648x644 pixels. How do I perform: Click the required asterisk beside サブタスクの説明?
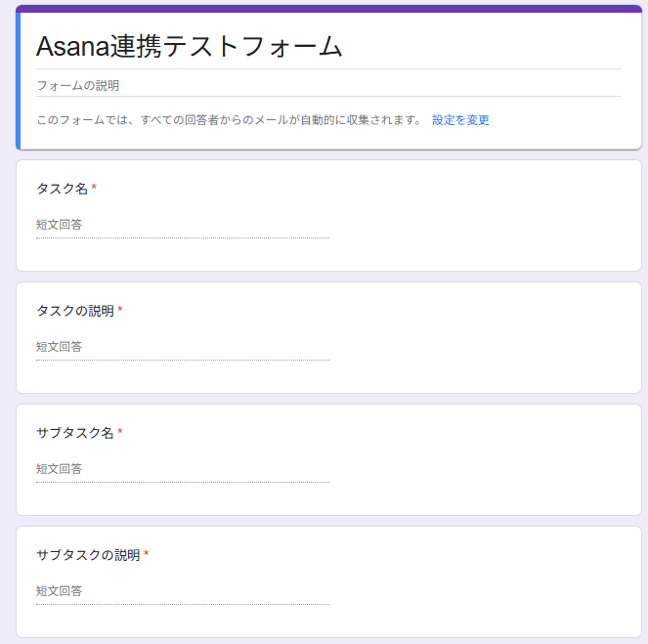[x=147, y=555]
